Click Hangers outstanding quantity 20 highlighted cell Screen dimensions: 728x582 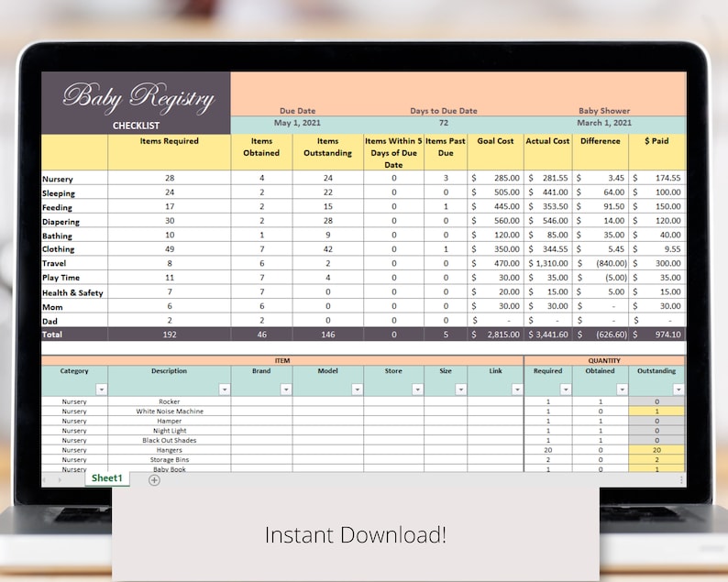click(x=656, y=450)
